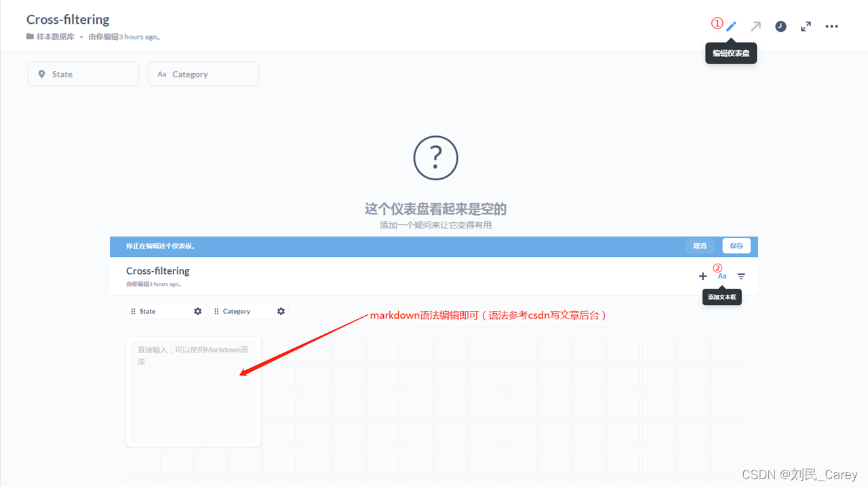Viewport: 868px width, 488px height.
Task: Open settings gear for Category filter
Action: (x=281, y=311)
